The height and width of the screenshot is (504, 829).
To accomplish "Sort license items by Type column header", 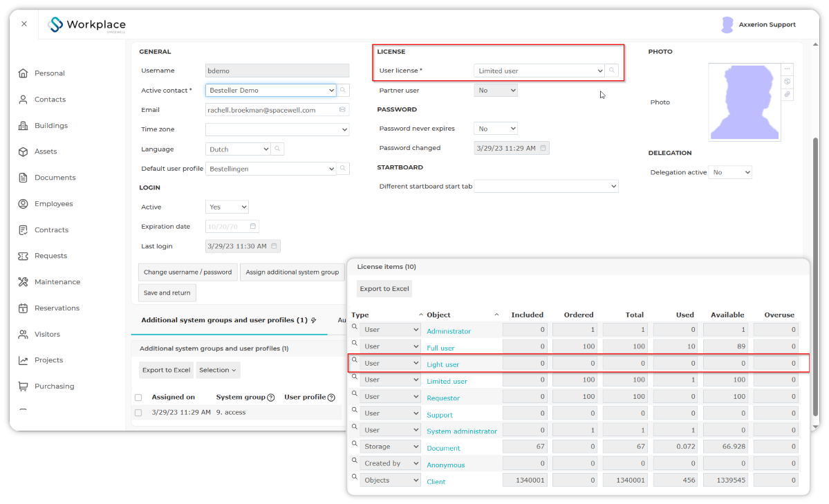I will [x=360, y=315].
